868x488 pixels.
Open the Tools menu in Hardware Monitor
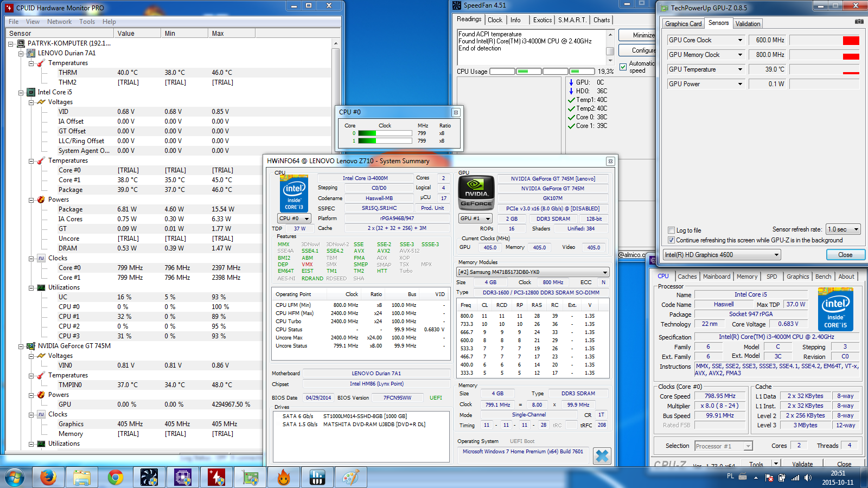(87, 22)
